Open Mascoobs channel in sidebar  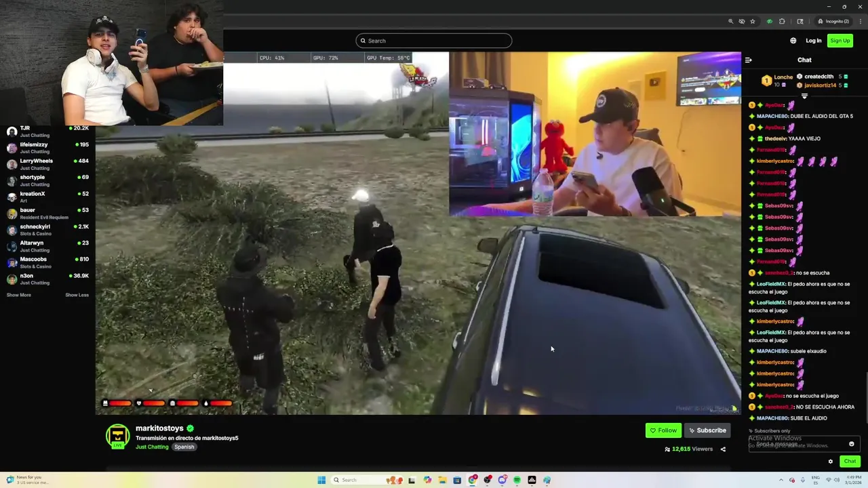[x=47, y=262]
